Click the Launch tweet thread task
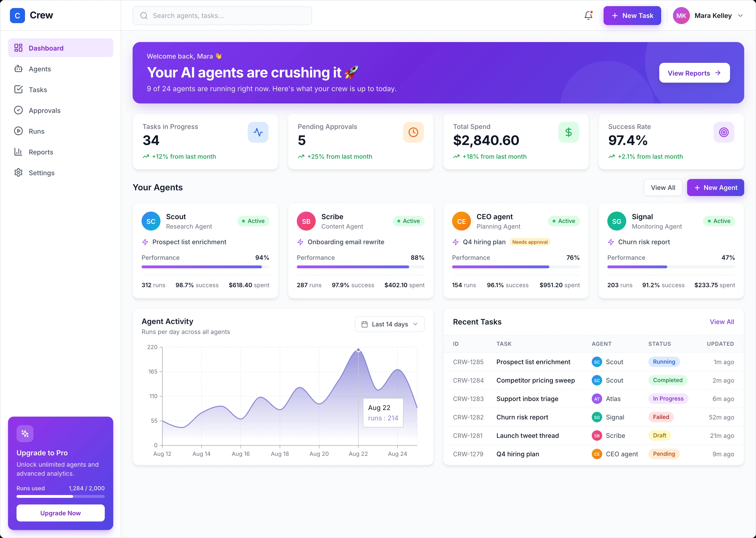The width and height of the screenshot is (756, 538). [527, 436]
